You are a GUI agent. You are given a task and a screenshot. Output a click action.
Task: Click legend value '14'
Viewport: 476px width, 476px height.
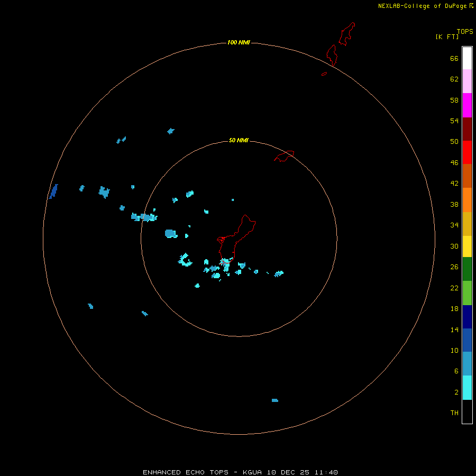tap(454, 329)
